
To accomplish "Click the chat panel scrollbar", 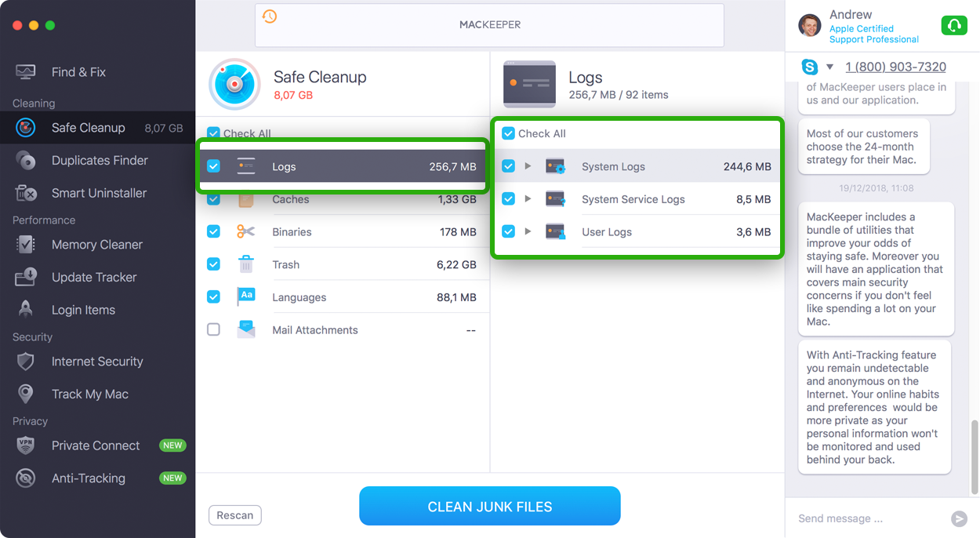I will 975,457.
